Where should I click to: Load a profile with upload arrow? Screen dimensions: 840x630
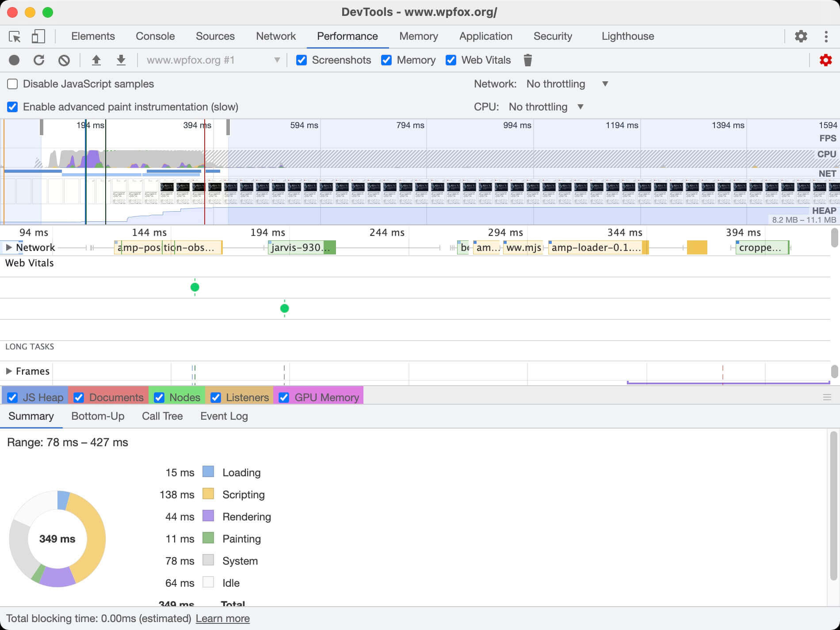coord(96,60)
